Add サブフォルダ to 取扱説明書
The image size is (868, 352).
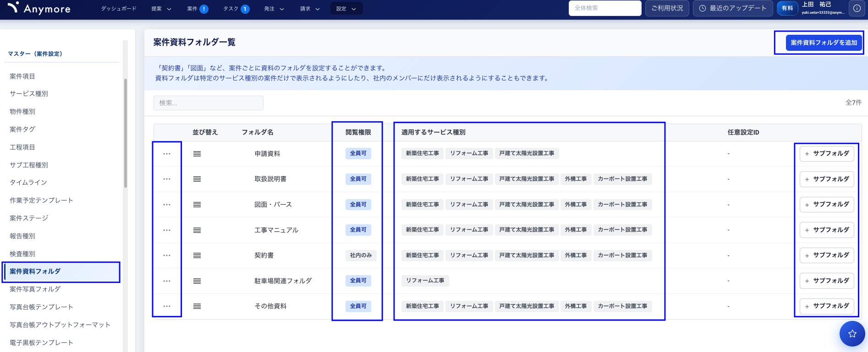[x=827, y=179]
